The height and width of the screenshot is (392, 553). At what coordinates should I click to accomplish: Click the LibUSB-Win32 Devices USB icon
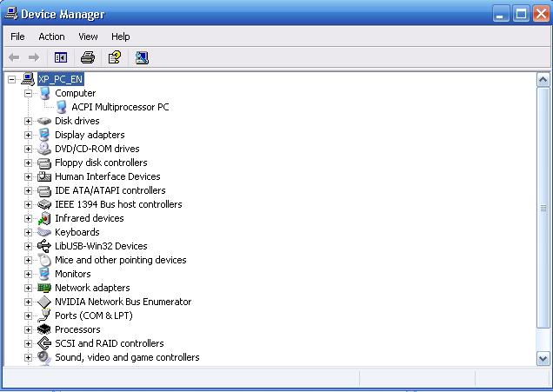click(x=44, y=246)
